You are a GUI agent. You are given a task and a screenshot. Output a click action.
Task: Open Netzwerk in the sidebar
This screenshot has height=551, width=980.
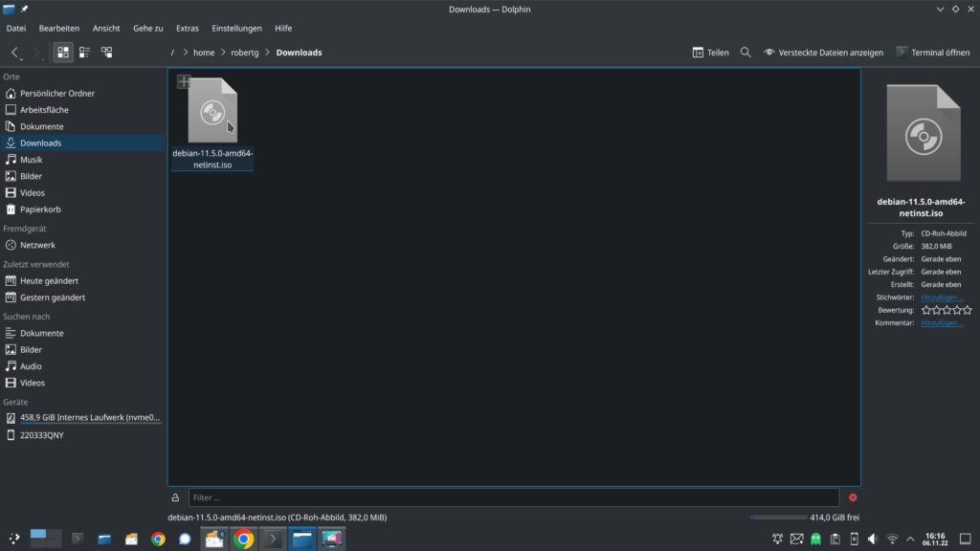(82, 245)
